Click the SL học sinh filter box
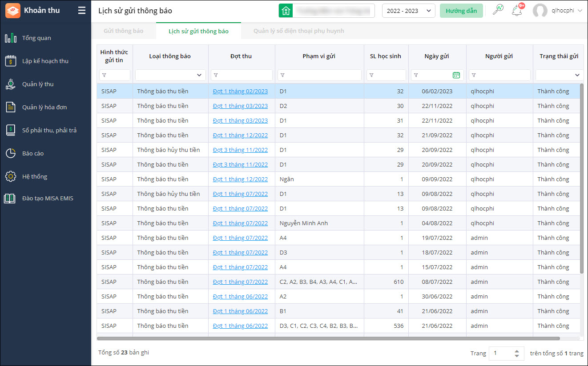 tap(386, 75)
